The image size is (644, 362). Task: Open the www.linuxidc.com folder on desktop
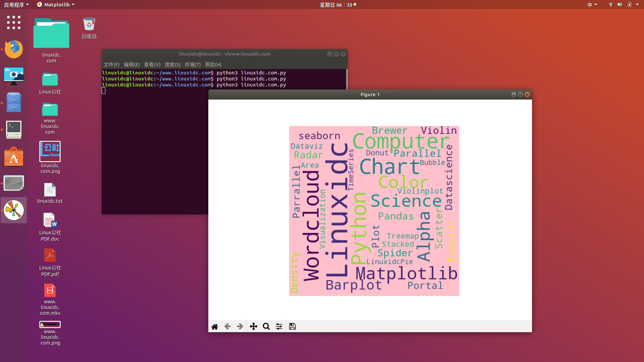(50, 118)
